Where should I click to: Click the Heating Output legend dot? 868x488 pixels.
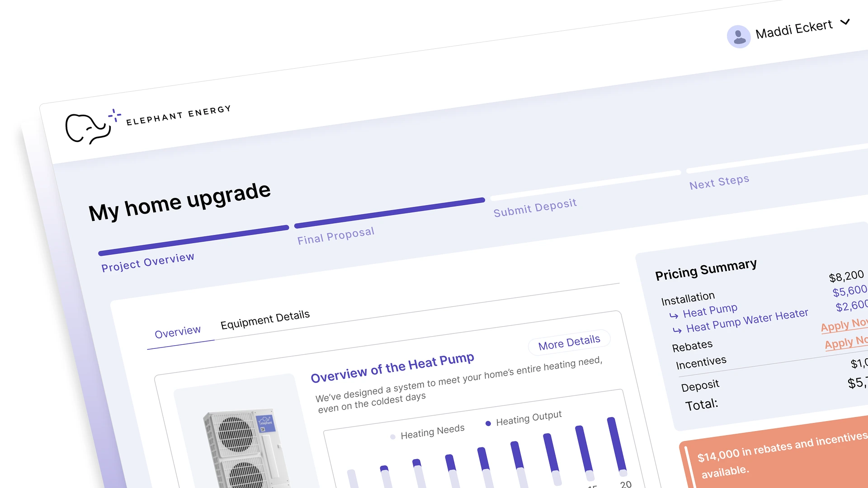(x=488, y=423)
